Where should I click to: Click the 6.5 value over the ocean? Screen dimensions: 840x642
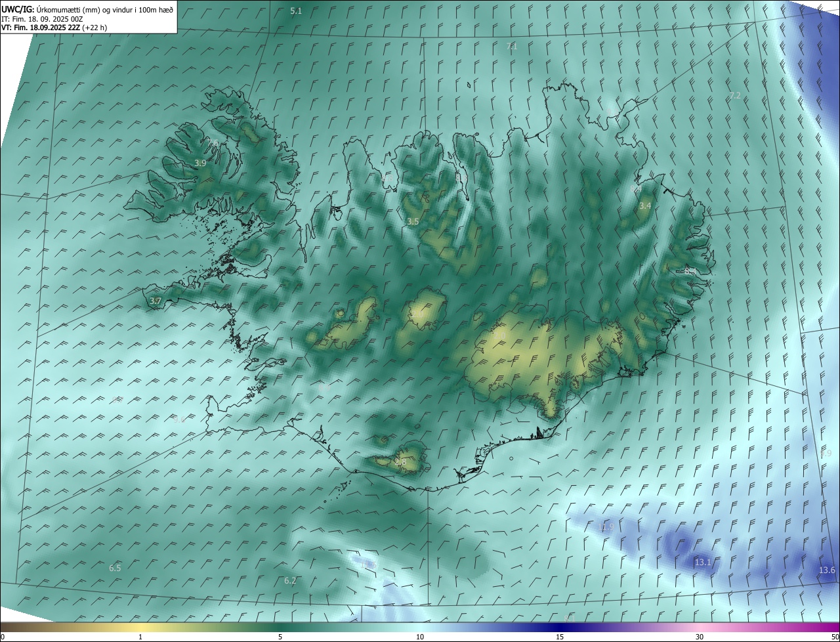coord(115,568)
